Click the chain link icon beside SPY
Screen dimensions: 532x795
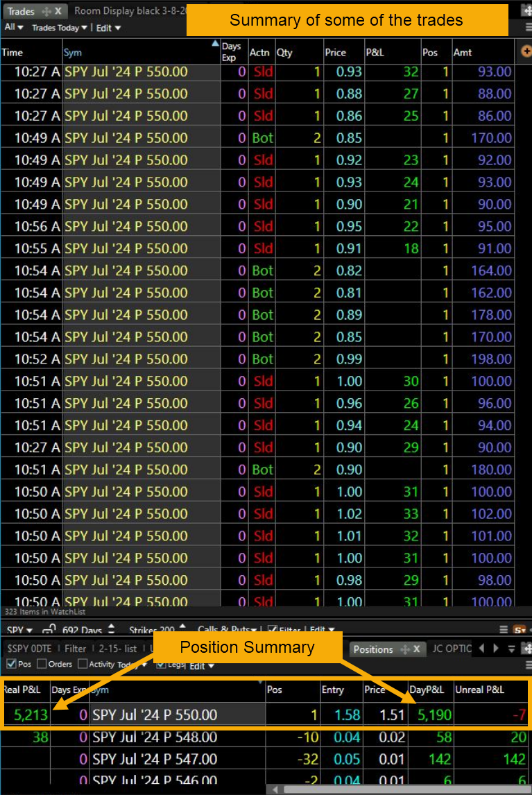pos(49,630)
